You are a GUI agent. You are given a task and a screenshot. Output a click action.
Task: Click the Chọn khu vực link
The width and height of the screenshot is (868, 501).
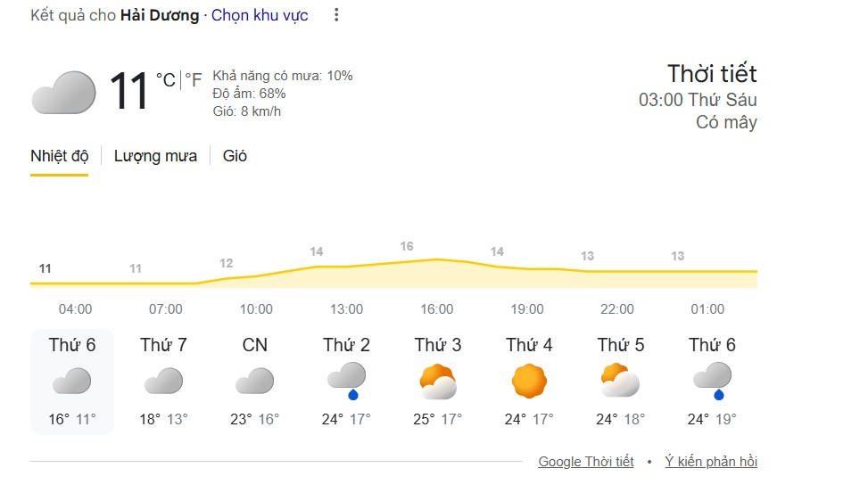260,15
